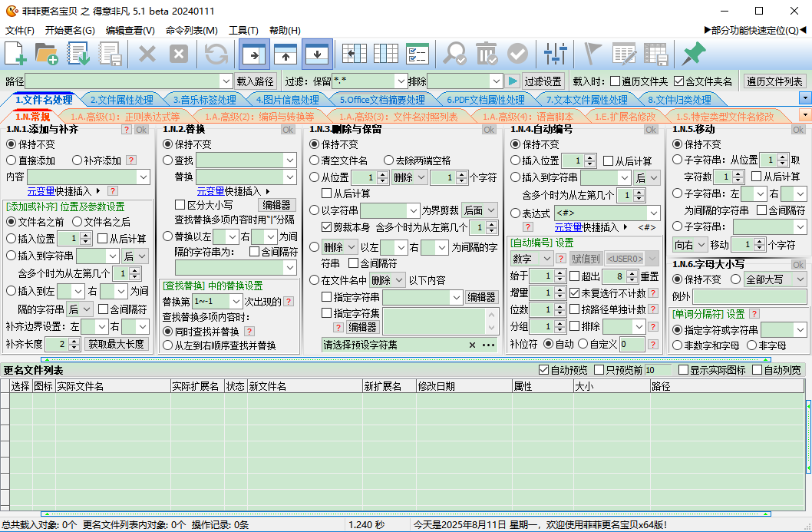Tick the 区分大小写 checkbox

[x=180, y=205]
